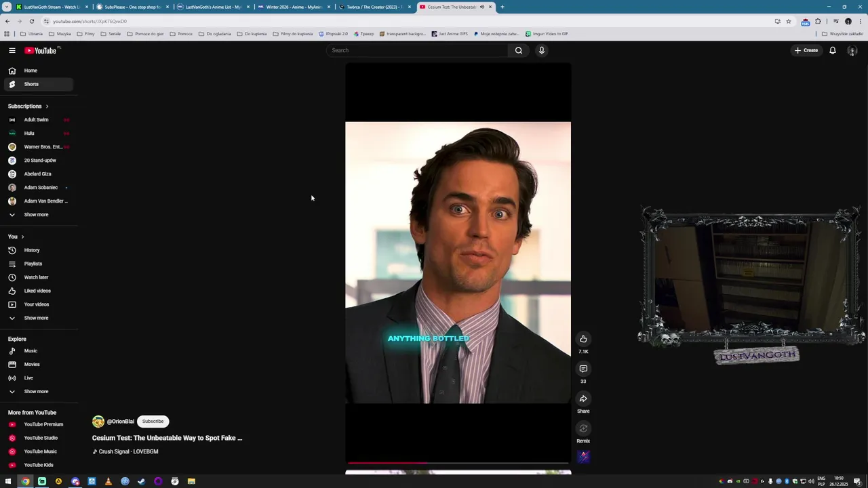The image size is (868, 488).
Task: Open Your videos
Action: pyautogui.click(x=40, y=304)
